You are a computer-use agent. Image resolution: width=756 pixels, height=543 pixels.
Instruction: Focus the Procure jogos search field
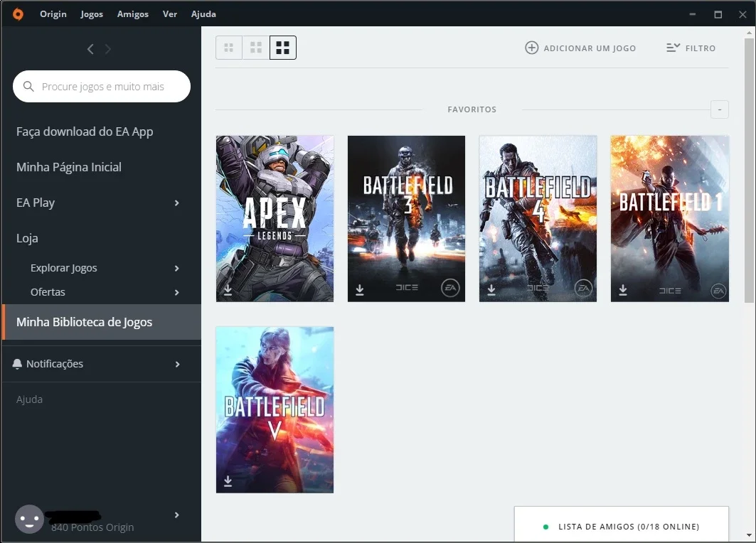[x=102, y=86]
